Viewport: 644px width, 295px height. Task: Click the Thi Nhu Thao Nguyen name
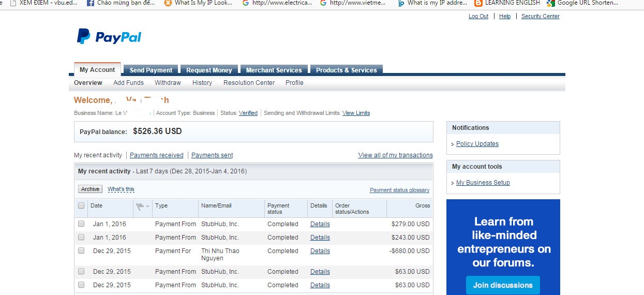click(x=220, y=255)
